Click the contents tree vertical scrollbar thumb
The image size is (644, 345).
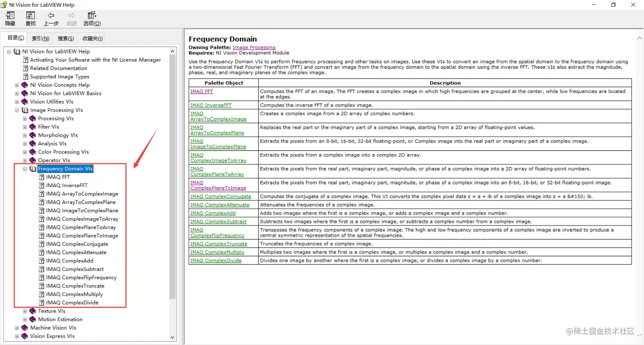(x=173, y=177)
